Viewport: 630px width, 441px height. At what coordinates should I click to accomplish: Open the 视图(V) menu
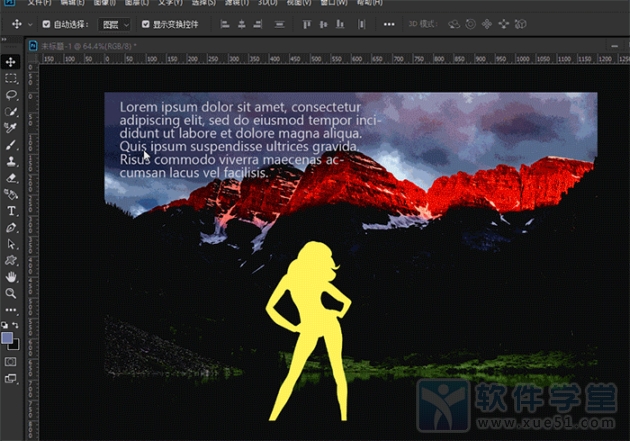299,2
